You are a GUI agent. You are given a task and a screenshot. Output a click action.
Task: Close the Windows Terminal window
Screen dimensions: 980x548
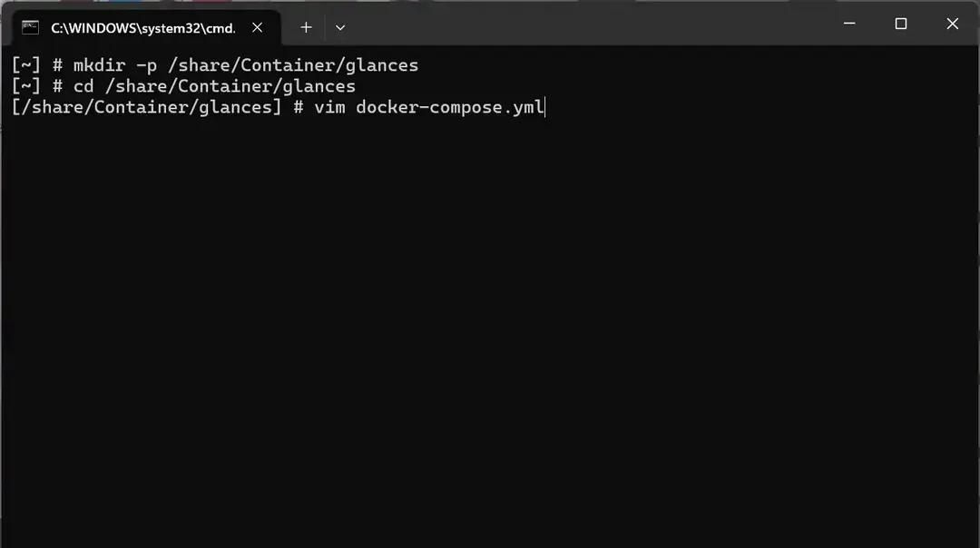pos(953,24)
